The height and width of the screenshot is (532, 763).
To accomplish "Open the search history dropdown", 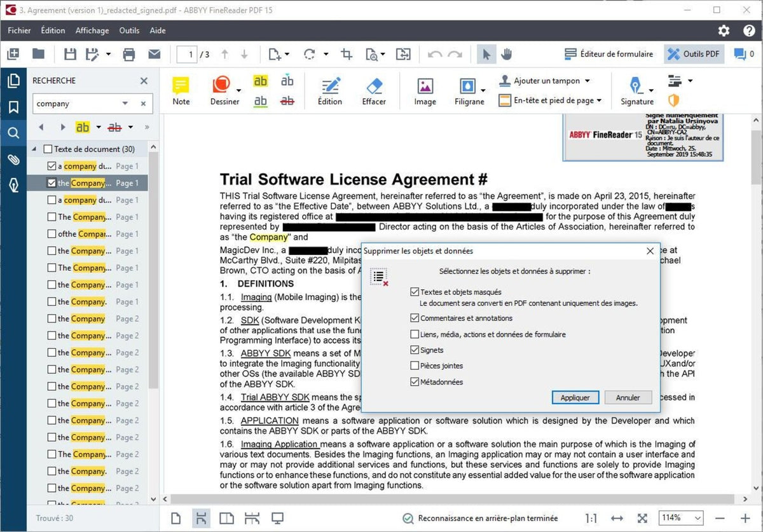I will click(x=125, y=104).
